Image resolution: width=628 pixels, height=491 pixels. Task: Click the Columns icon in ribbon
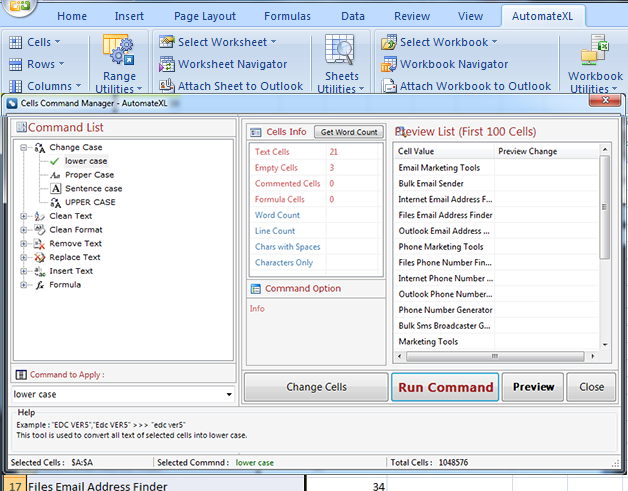click(15, 86)
